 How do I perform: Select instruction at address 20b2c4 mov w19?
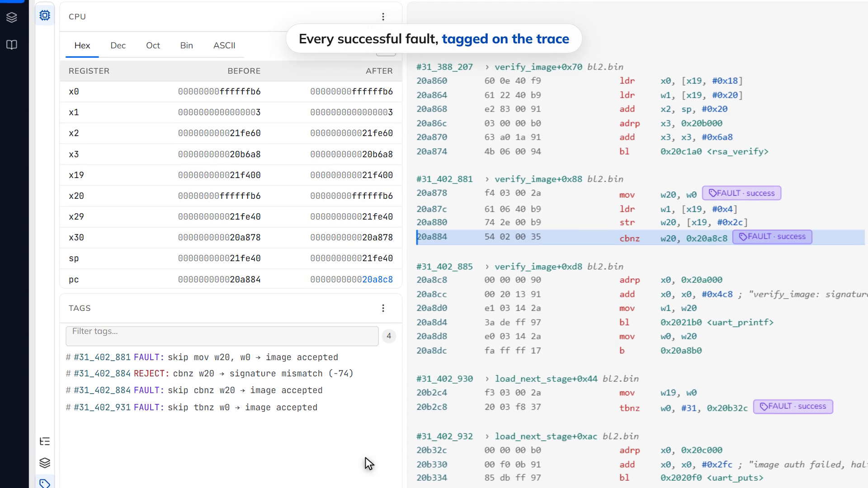tap(557, 393)
